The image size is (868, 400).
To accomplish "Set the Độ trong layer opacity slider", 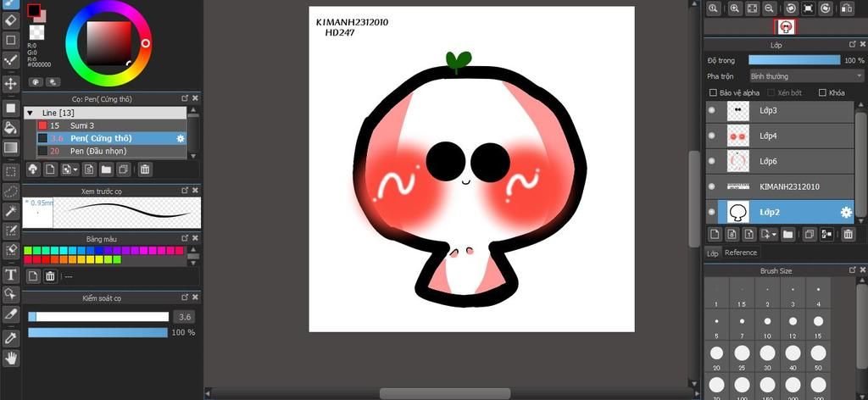I will (793, 60).
